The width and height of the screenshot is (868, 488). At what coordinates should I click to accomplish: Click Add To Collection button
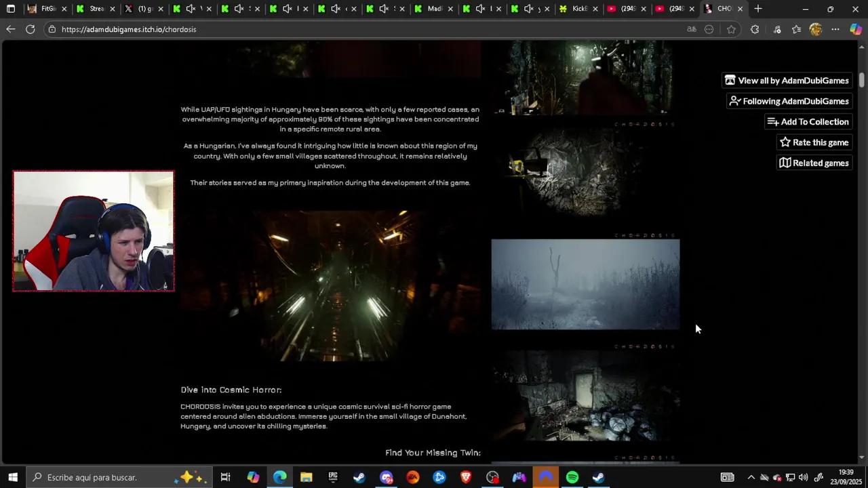(x=808, y=122)
